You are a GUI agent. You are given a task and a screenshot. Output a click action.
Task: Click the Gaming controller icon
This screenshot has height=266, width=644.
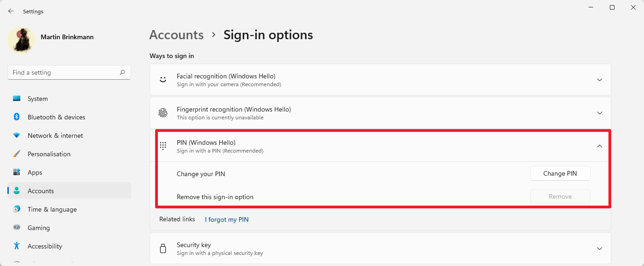[17, 228]
